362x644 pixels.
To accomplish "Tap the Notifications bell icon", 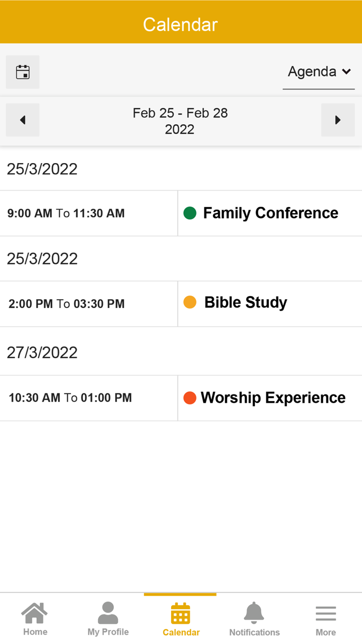I will coord(254,613).
